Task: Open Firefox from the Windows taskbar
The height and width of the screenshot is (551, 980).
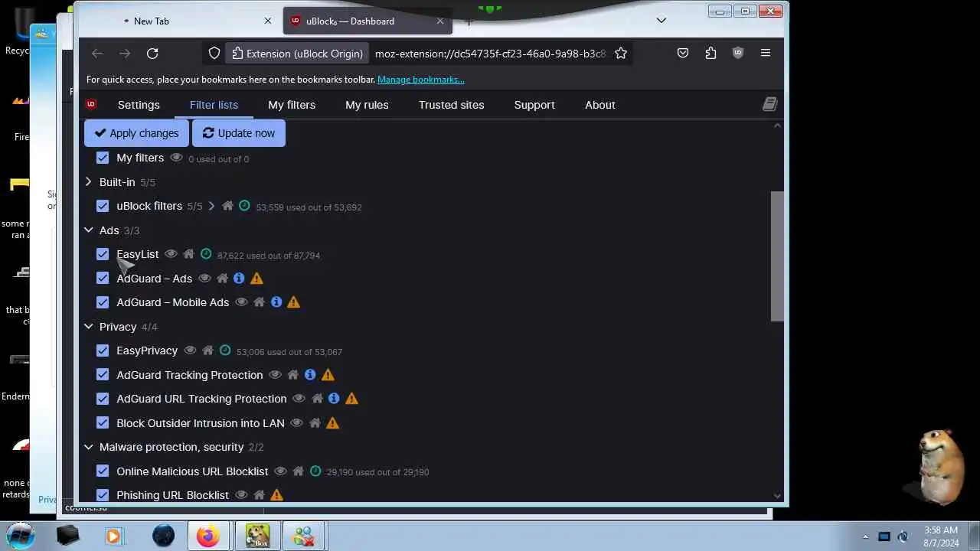Action: [207, 536]
